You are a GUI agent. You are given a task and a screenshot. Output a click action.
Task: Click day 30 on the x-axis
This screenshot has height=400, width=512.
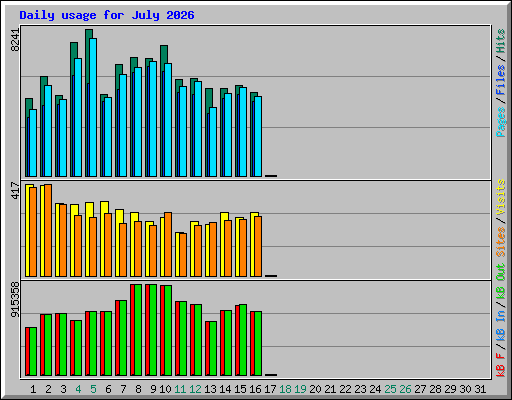point(465,389)
